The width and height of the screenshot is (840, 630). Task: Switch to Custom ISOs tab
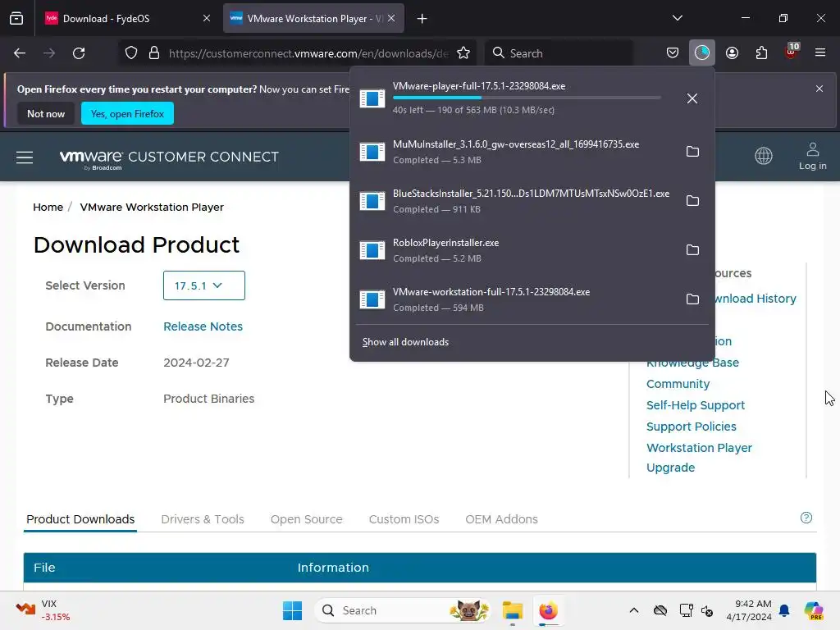pos(404,519)
